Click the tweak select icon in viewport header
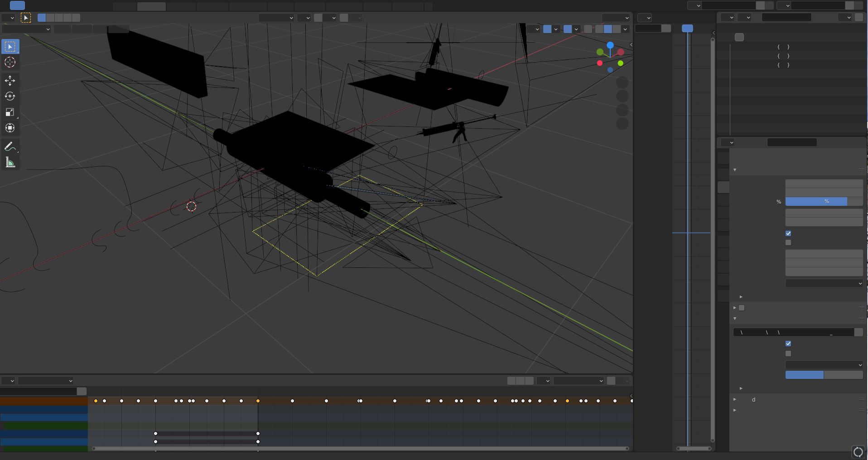The height and width of the screenshot is (460, 868). pos(26,18)
